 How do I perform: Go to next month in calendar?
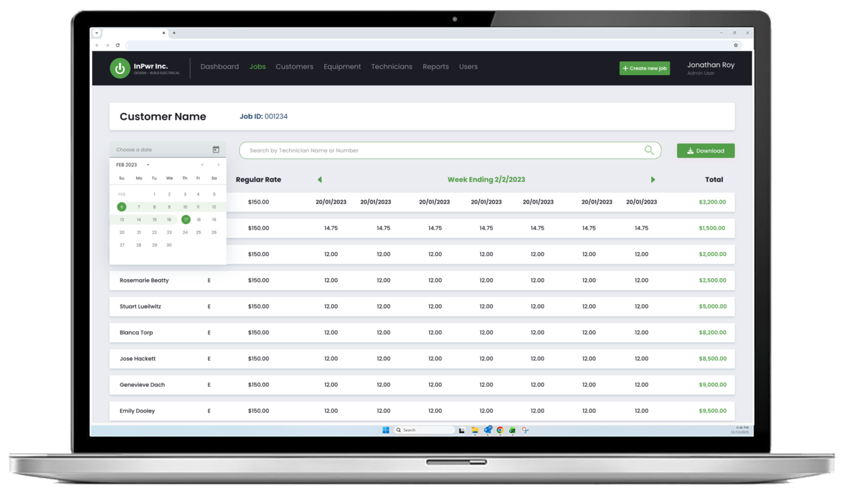[x=218, y=165]
